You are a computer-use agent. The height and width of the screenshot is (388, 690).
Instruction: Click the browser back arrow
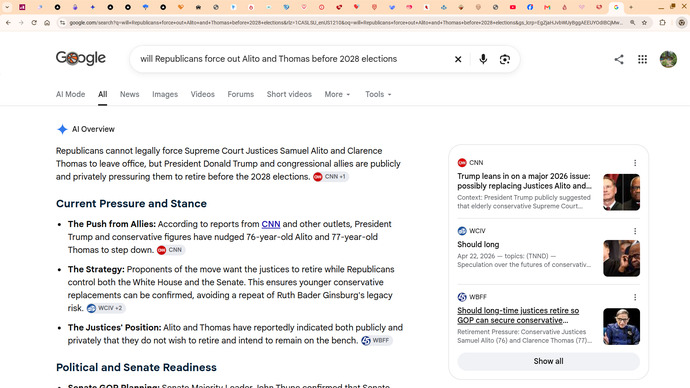(8, 22)
